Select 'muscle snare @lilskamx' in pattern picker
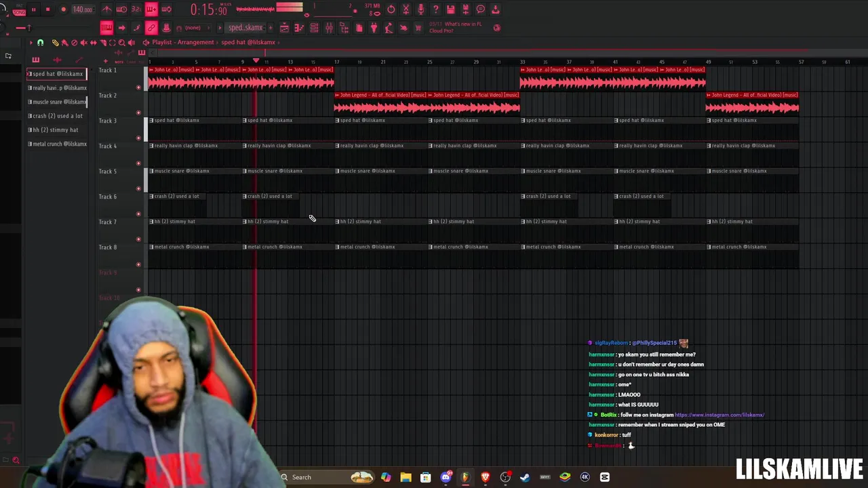868x488 pixels. [57, 102]
